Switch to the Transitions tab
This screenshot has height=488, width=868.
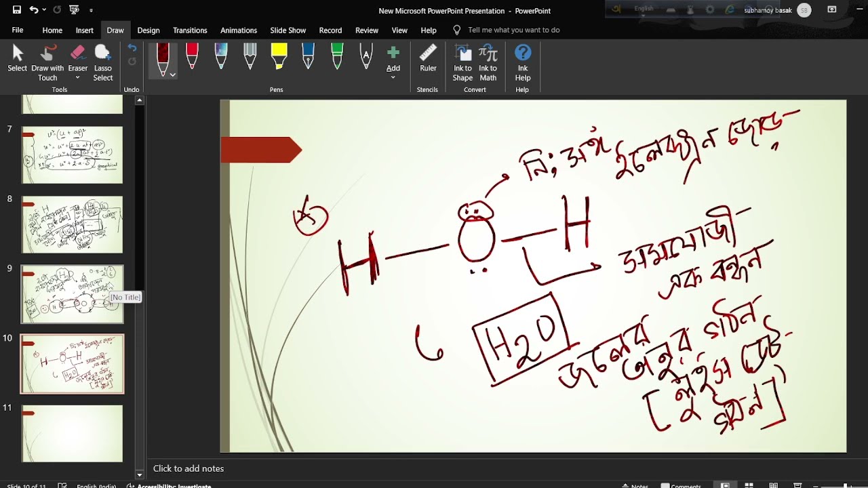[x=190, y=30]
